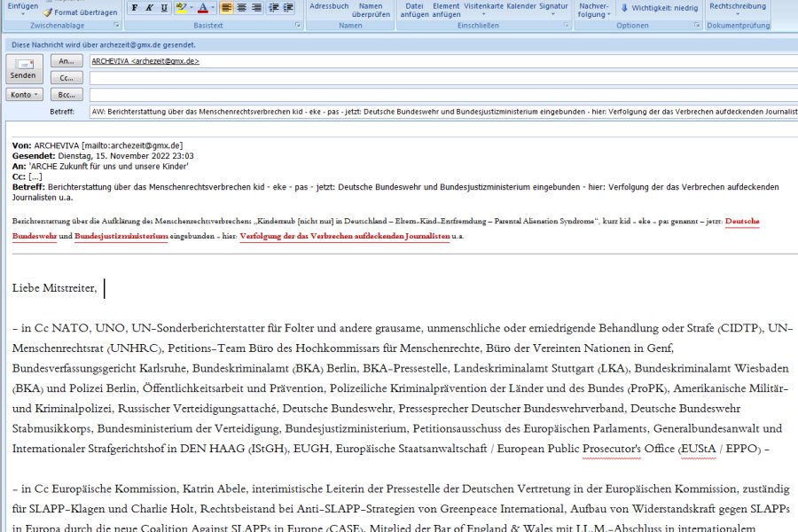This screenshot has height=532, width=798.
Task: Click info bar 'Diese Nachricht wird über archezeit@gmx.de gesendet'
Action: click(x=104, y=45)
